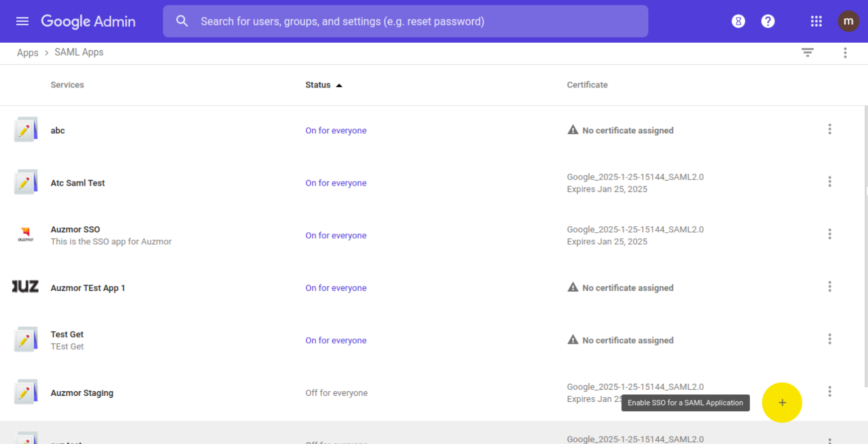868x444 pixels.
Task: Focus the users and settings search field
Action: click(405, 21)
